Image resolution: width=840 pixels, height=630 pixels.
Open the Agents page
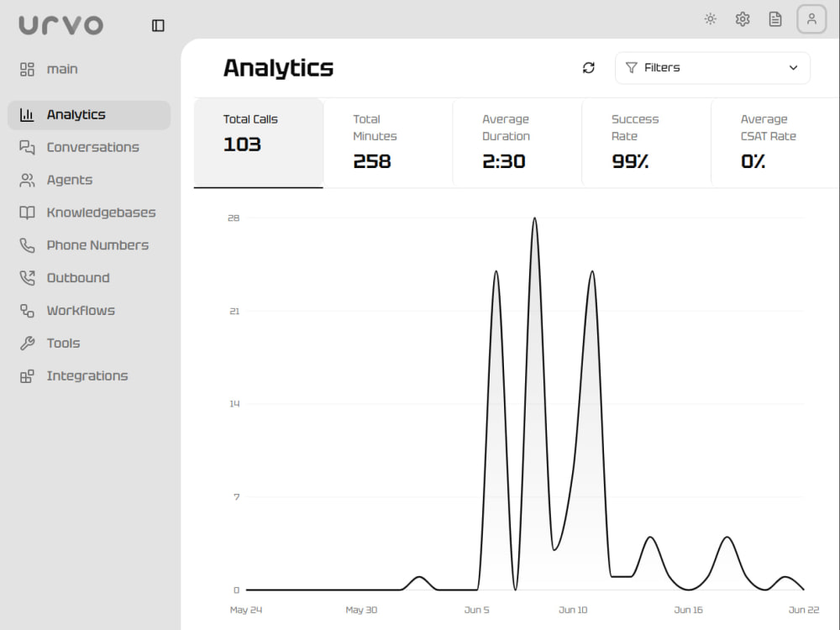tap(89, 180)
